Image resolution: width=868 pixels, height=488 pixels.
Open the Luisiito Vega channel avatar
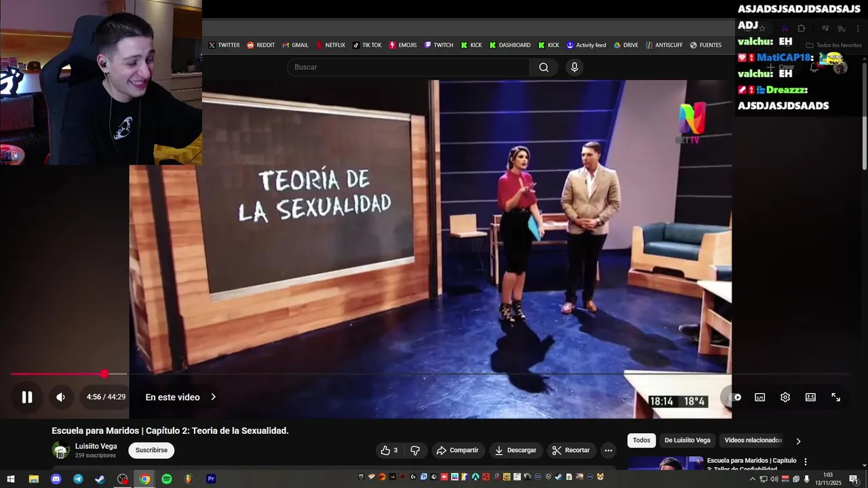pos(61,450)
